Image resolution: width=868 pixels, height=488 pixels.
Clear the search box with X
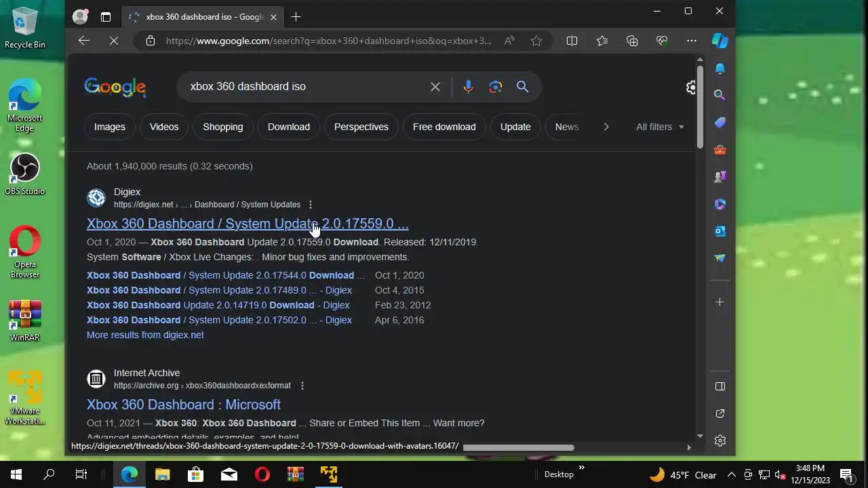tap(435, 87)
